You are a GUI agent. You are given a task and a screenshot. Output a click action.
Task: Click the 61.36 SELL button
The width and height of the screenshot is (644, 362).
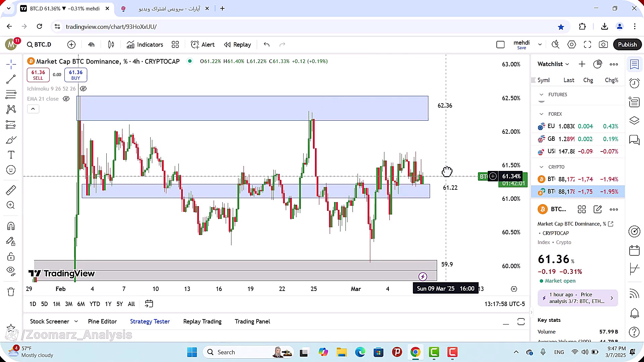38,75
